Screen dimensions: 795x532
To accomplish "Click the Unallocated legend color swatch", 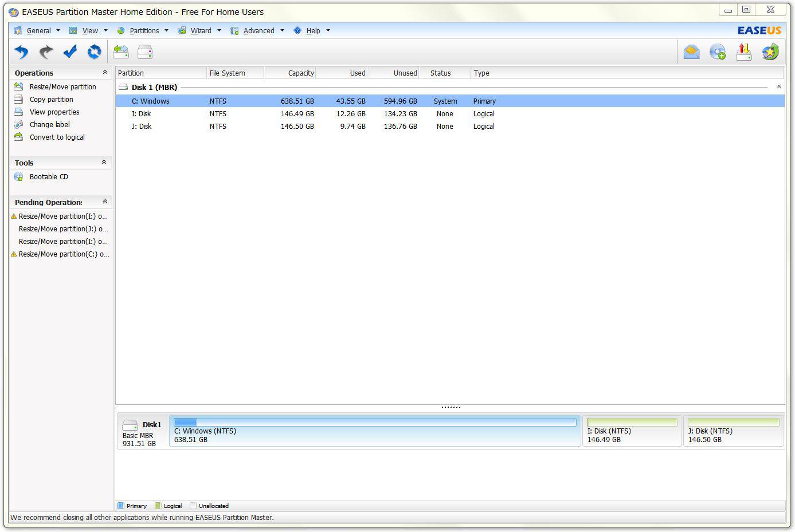I will tap(193, 506).
